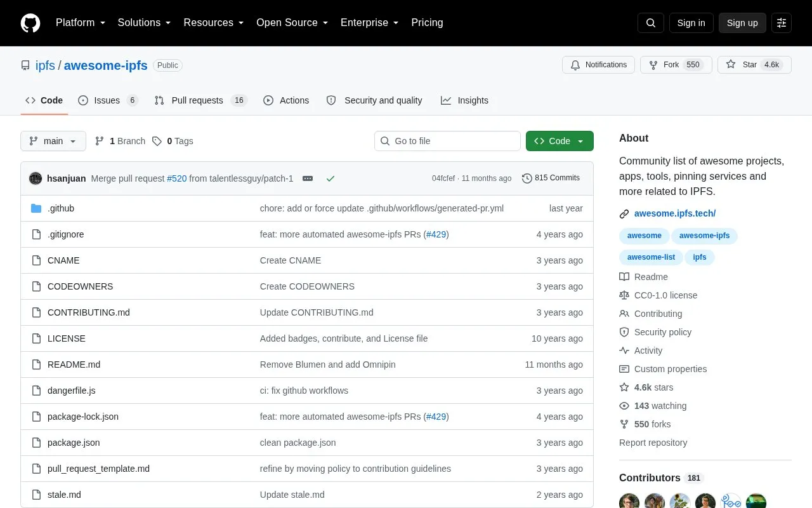
Task: Fork the awesome-ipfs repository
Action: (676, 65)
